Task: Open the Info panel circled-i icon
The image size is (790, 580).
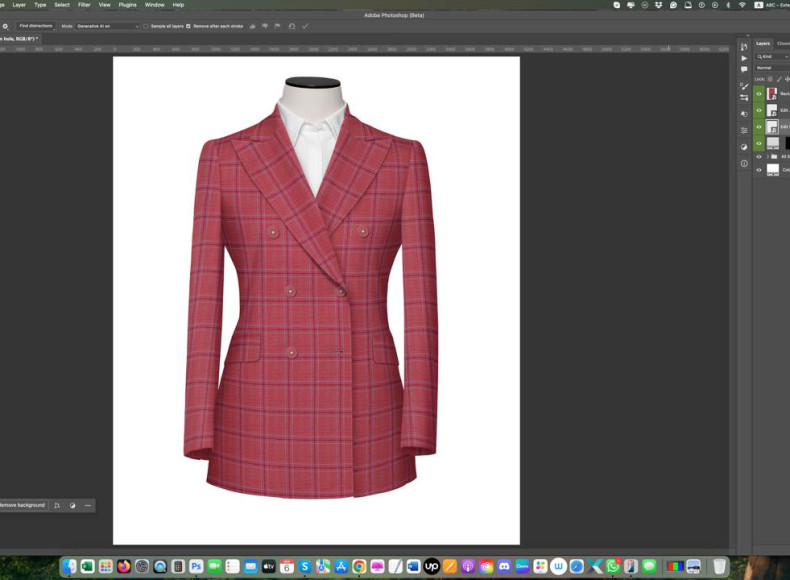Action: (744, 164)
